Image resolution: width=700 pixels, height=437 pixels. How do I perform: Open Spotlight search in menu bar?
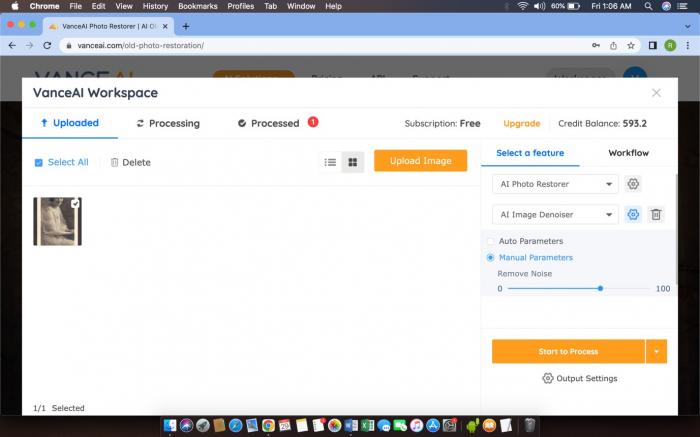pyautogui.click(x=648, y=6)
